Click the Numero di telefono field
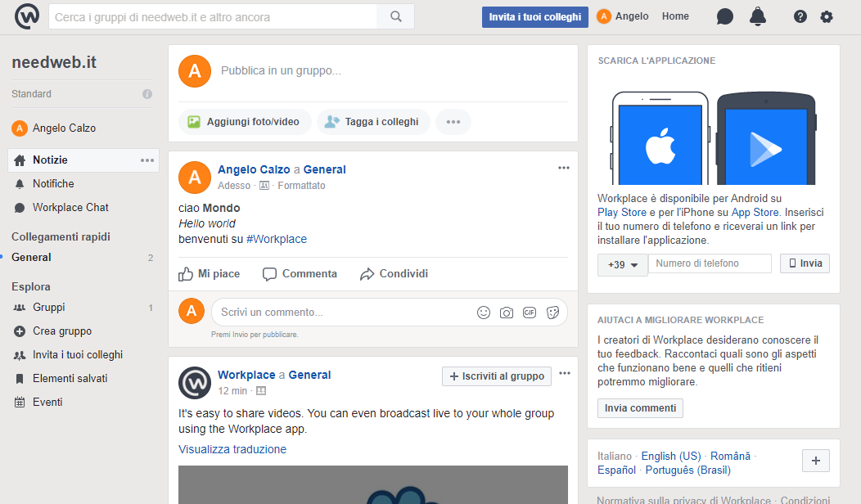This screenshot has width=861, height=504. [710, 263]
